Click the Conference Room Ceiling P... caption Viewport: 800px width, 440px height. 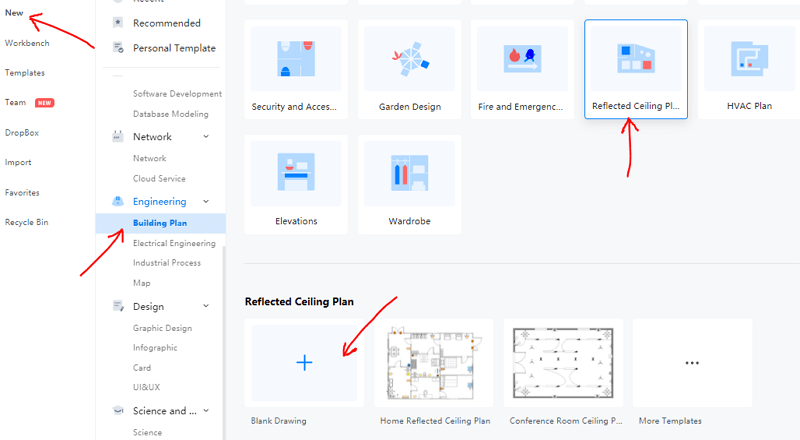point(566,421)
